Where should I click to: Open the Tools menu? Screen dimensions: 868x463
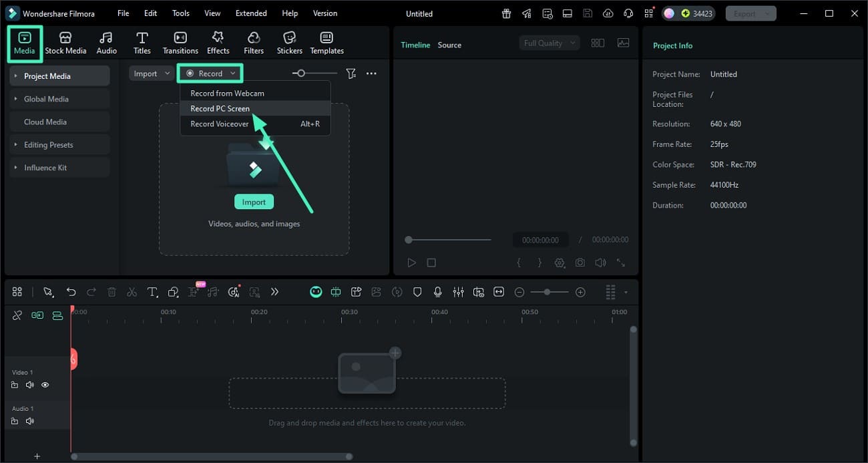coord(180,13)
